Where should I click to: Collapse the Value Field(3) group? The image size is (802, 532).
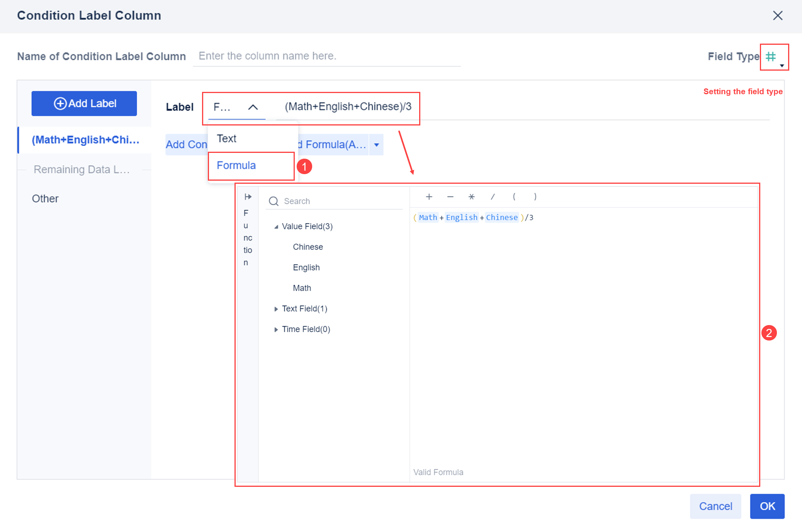[276, 227]
